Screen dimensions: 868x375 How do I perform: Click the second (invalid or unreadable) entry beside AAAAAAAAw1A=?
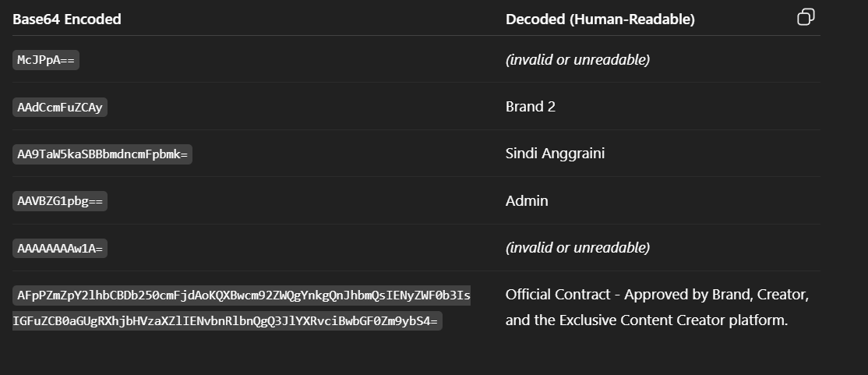tap(577, 248)
